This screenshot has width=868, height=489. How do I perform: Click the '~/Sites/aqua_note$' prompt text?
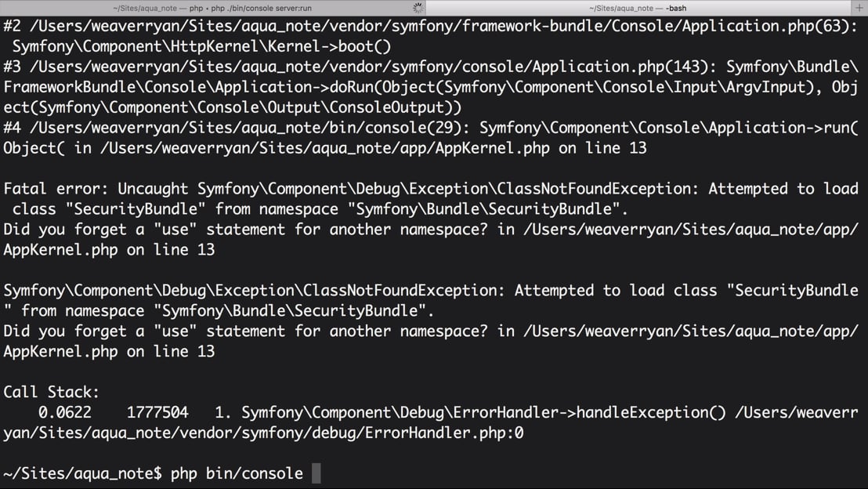(x=82, y=473)
